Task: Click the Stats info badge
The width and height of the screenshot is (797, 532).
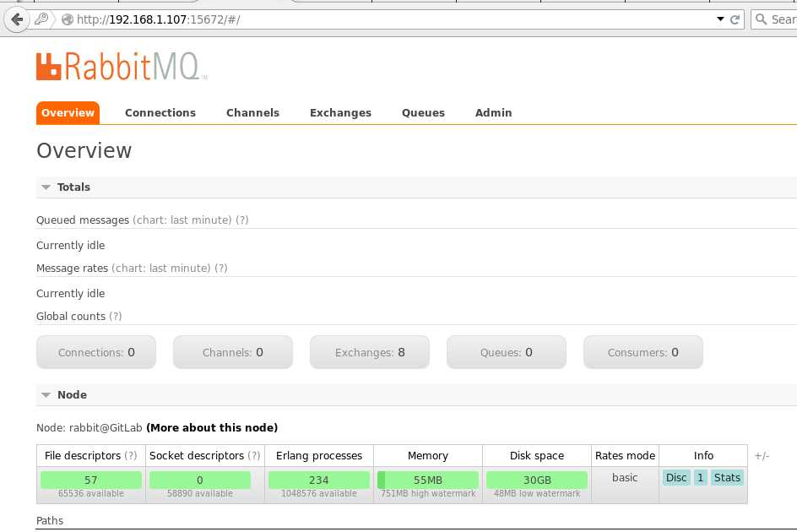Action: coord(727,478)
